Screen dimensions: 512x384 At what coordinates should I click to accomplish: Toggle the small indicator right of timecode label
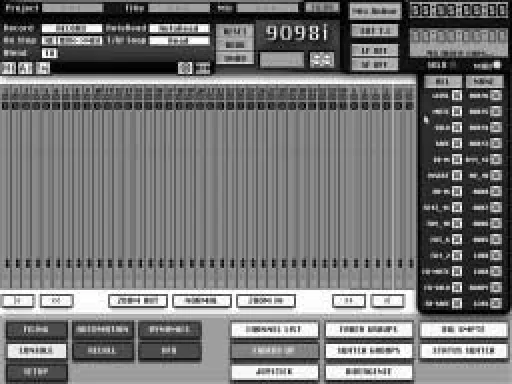click(x=497, y=65)
